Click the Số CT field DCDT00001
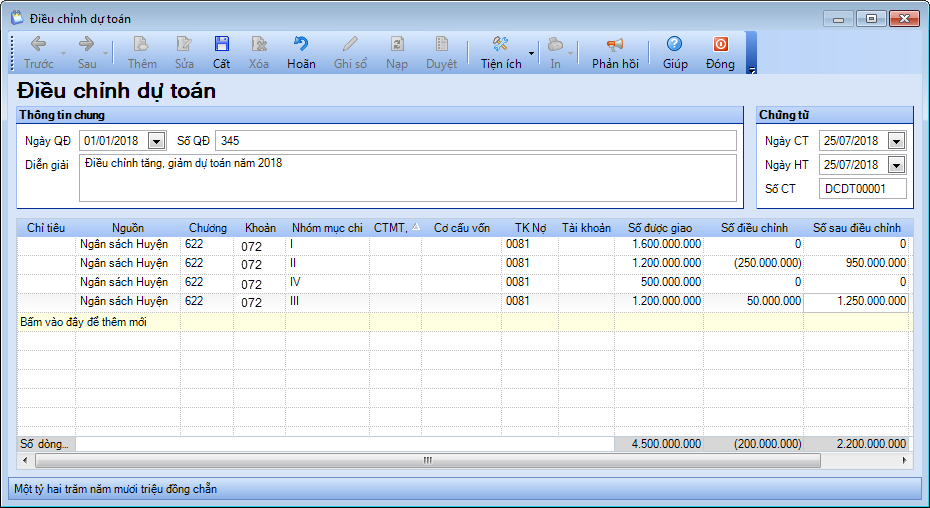The width and height of the screenshot is (930, 508). point(861,189)
